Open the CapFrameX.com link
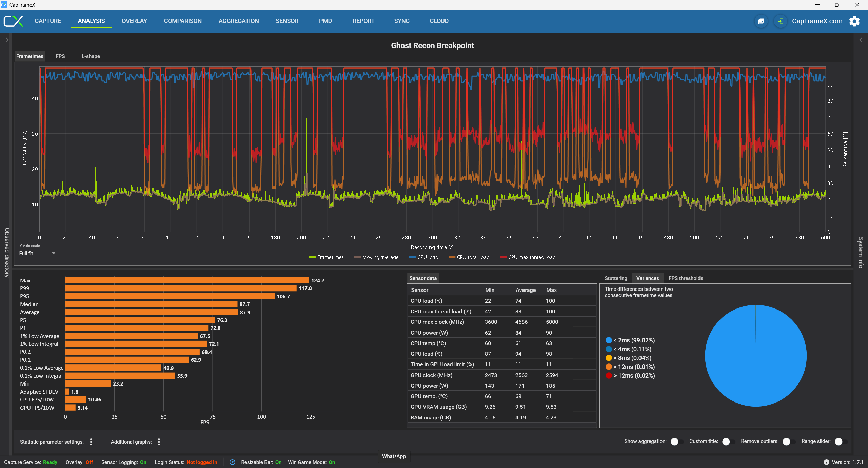 (x=817, y=21)
